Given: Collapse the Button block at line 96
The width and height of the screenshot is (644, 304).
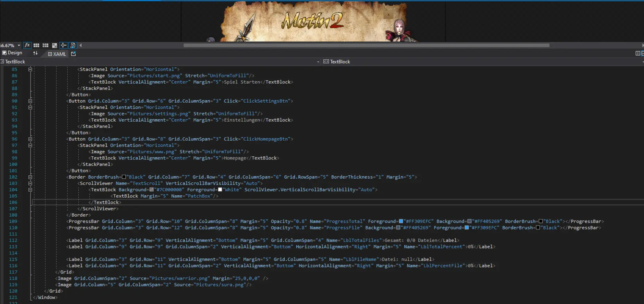Looking at the screenshot, I should click(x=30, y=139).
